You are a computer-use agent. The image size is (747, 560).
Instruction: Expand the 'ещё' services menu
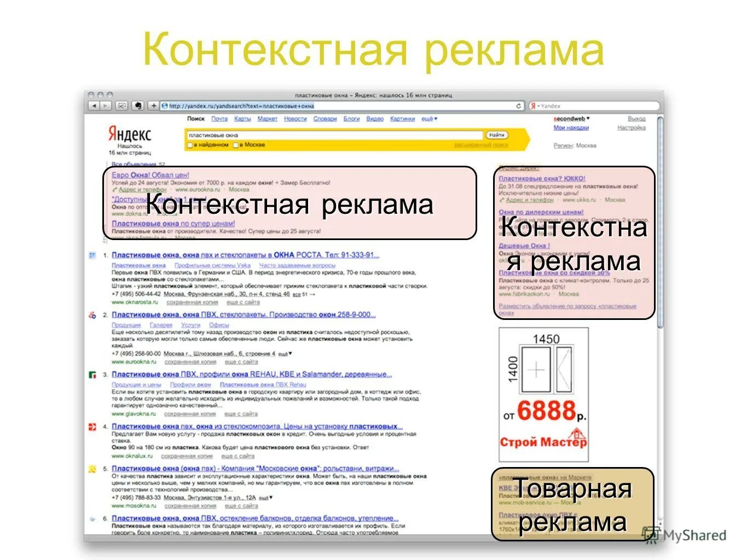[429, 119]
